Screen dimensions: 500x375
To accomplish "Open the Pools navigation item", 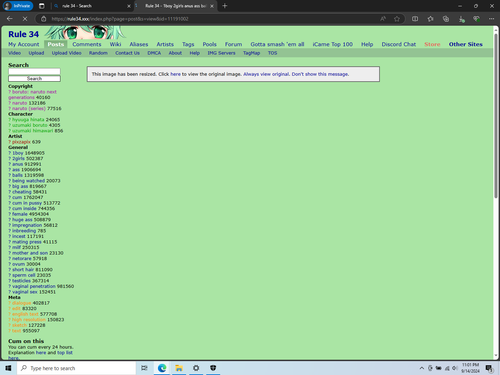I will (209, 44).
